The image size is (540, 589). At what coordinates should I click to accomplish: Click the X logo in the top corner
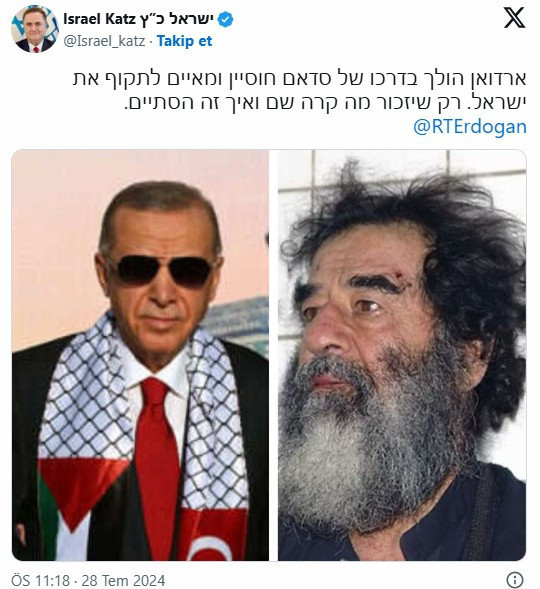point(514,18)
